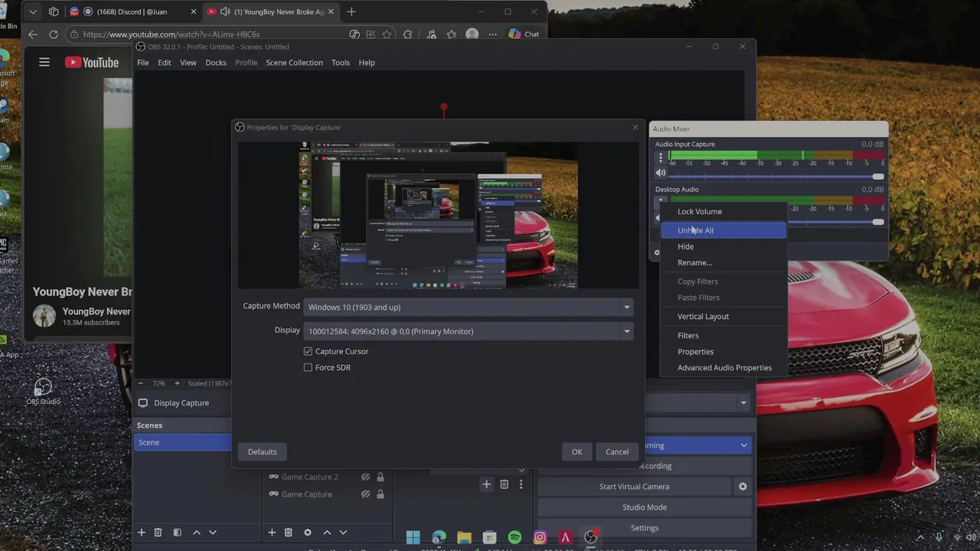Confirm properties dialog with OK
The width and height of the screenshot is (980, 551).
577,452
